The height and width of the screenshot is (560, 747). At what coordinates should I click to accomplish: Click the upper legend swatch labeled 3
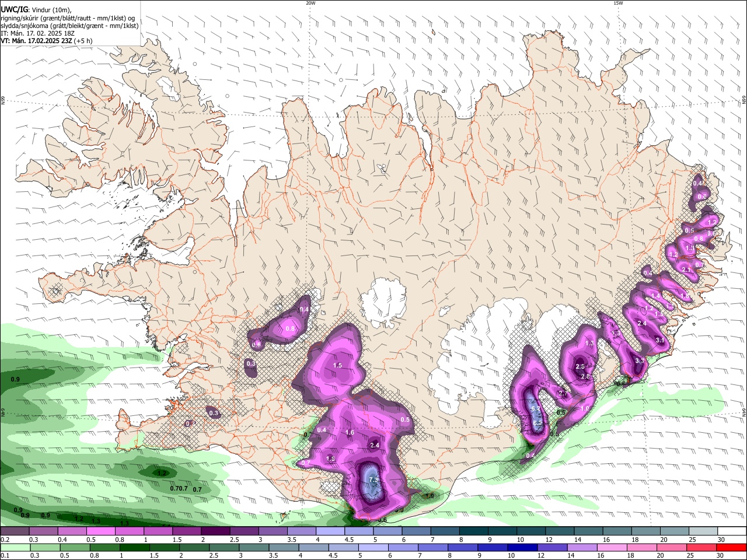point(272,532)
